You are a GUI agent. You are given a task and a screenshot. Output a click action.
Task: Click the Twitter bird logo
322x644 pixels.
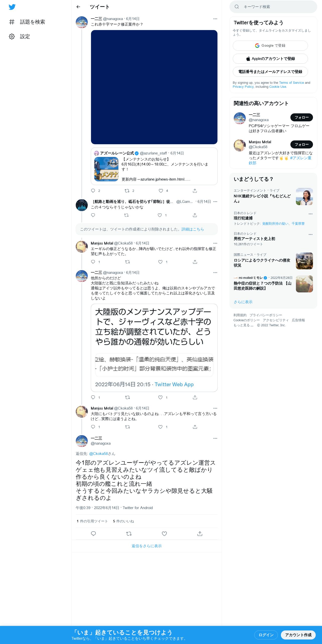12,7
